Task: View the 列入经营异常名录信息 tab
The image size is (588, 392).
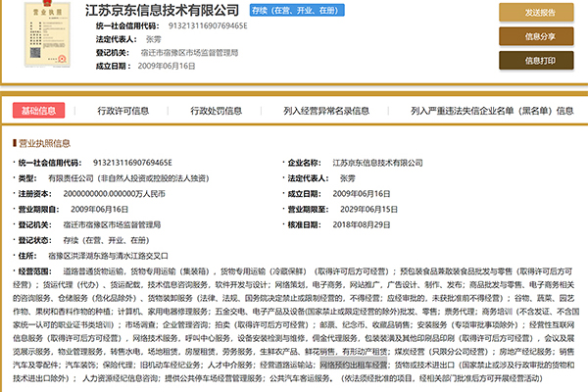Action: pos(326,111)
